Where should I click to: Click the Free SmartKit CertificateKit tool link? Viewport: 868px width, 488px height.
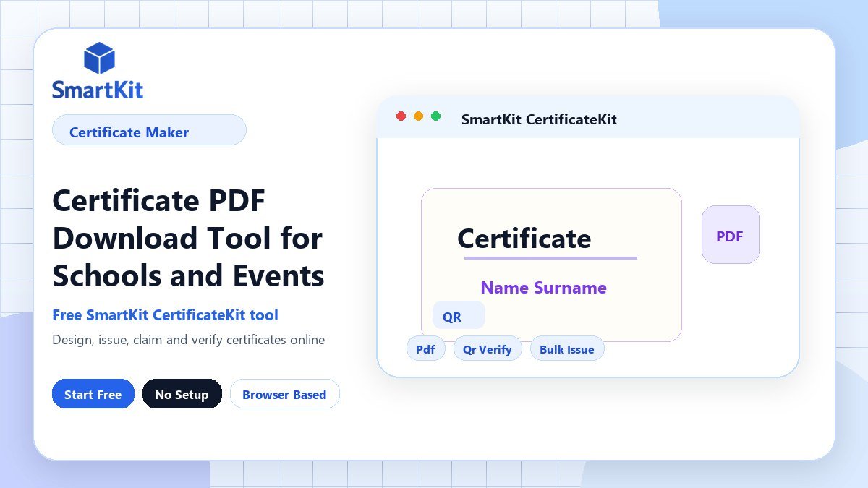(165, 315)
